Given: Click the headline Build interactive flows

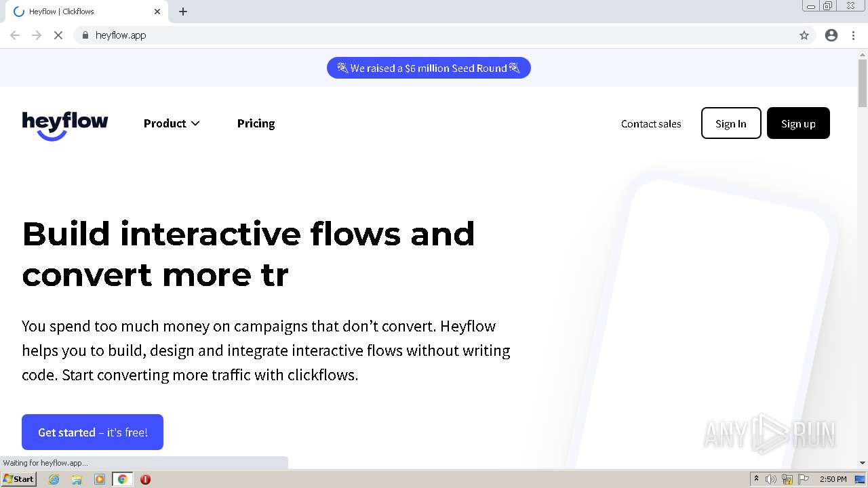Looking at the screenshot, I should pos(248,253).
